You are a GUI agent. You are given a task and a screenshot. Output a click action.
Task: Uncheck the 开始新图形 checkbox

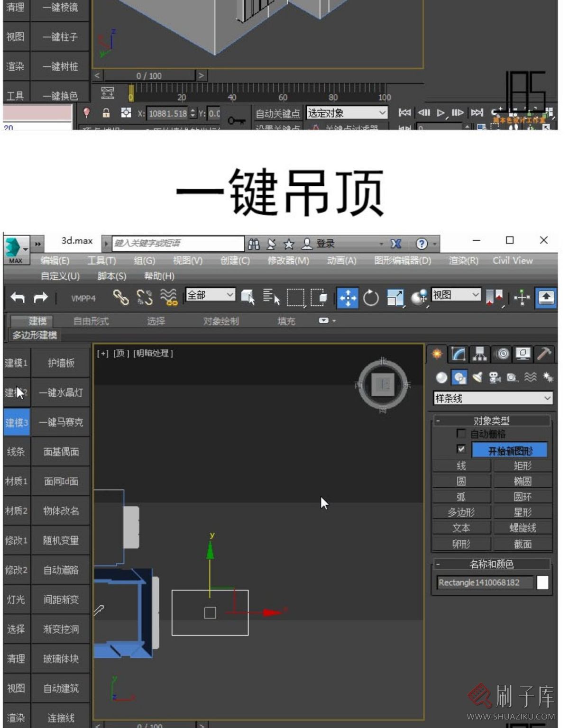pos(461,448)
